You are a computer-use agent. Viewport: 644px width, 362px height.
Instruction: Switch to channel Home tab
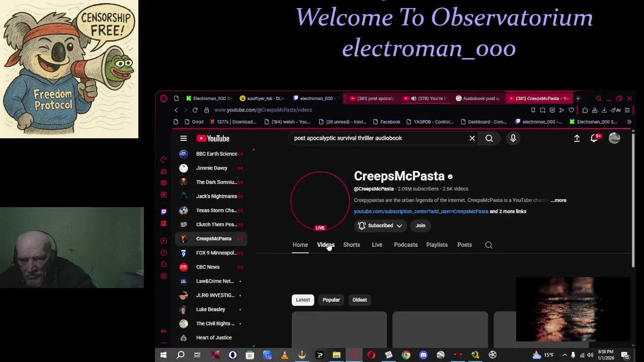point(300,245)
